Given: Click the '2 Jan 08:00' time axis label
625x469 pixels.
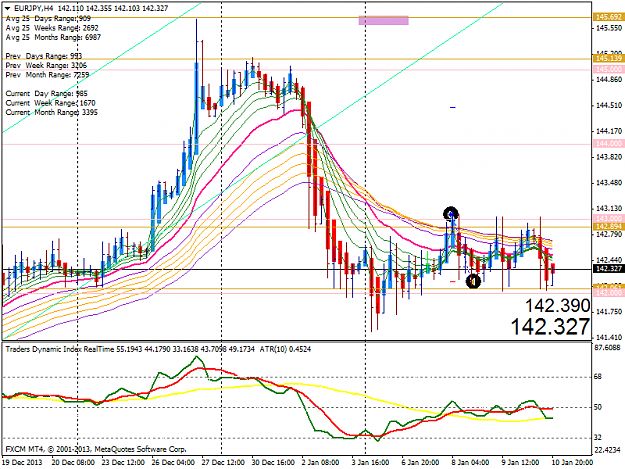Looking at the screenshot, I should pos(320,462).
